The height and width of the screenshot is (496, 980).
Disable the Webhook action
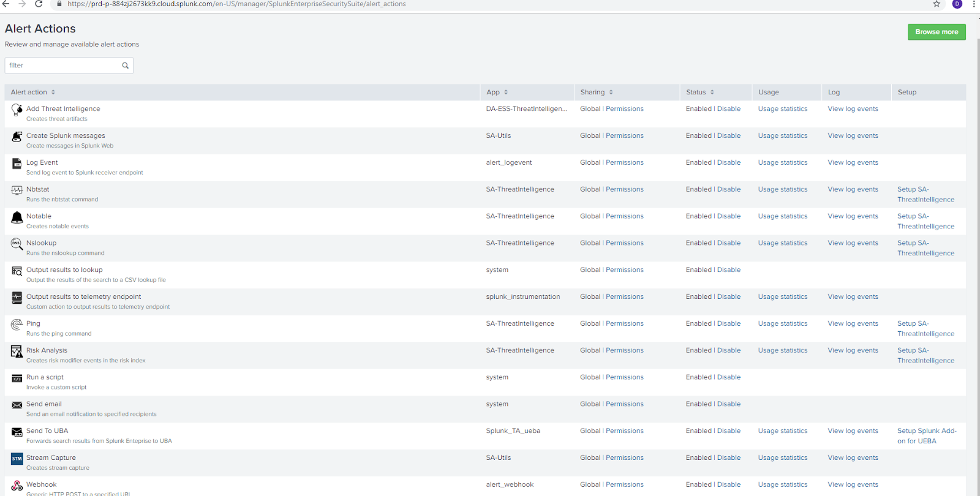[x=729, y=485]
